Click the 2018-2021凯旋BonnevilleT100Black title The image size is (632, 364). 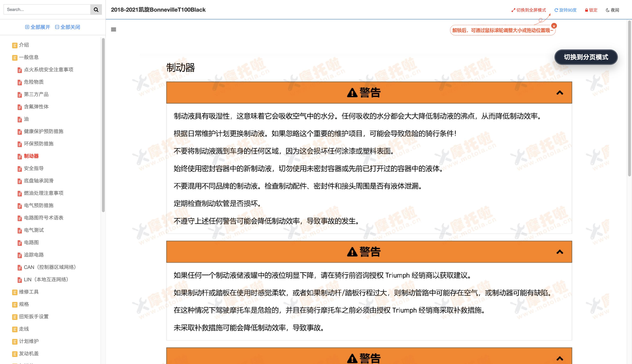pyautogui.click(x=158, y=10)
